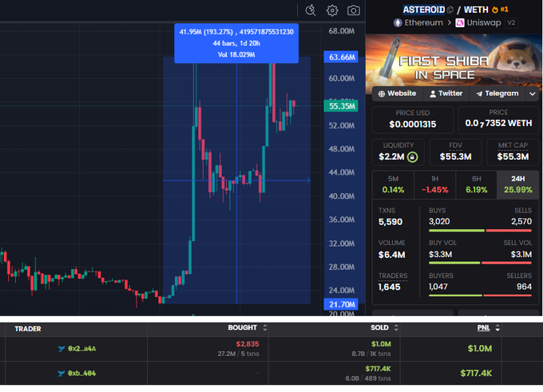This screenshot has width=543, height=392.
Task: Click the $2,835 bought amount
Action: pyautogui.click(x=248, y=344)
